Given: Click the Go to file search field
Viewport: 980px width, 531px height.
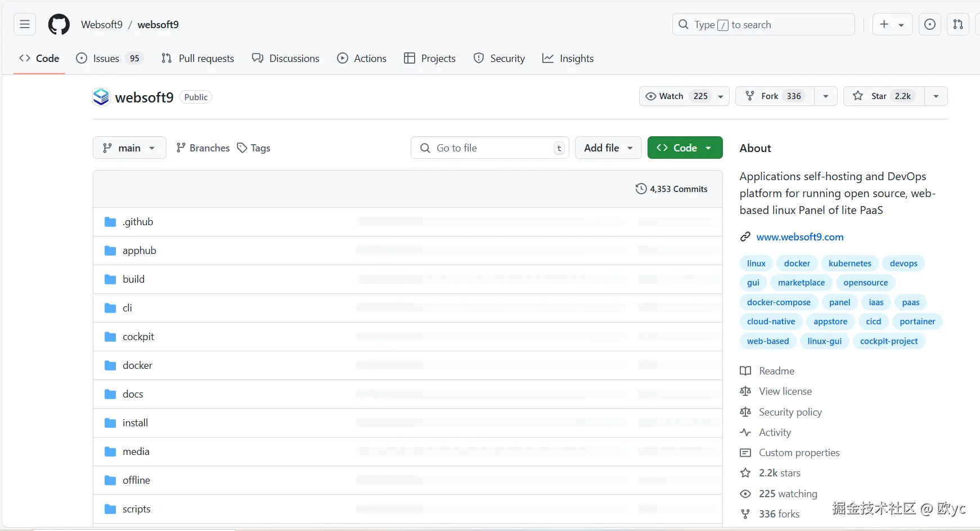Looking at the screenshot, I should coord(490,148).
